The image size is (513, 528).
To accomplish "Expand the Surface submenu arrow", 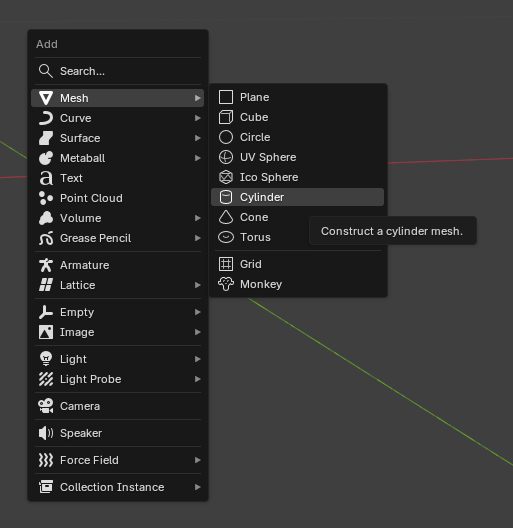I will (x=198, y=138).
